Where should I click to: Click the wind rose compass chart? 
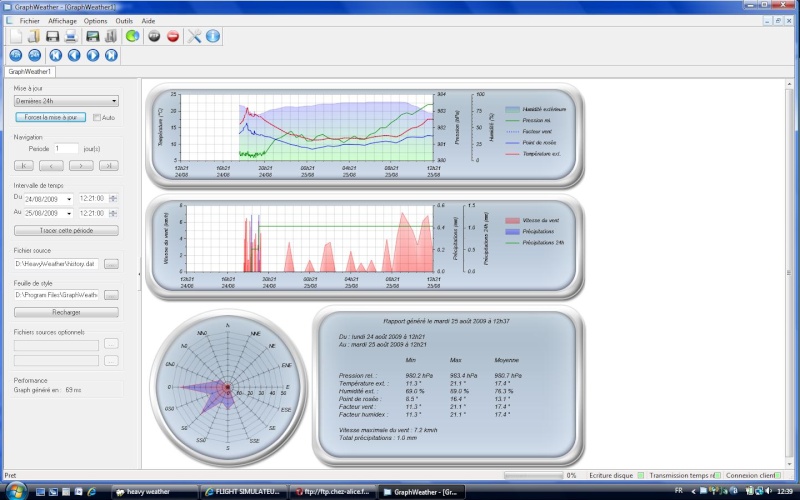pos(228,388)
